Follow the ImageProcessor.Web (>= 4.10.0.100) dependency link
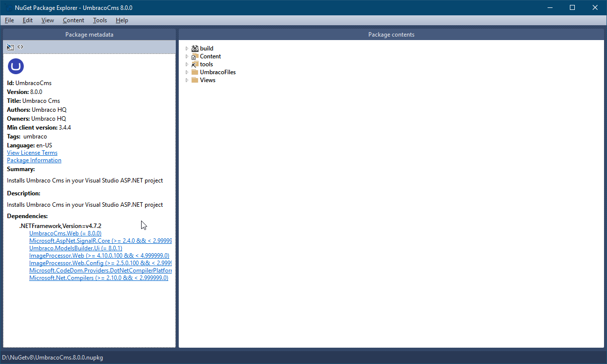Screen dimensions: 607x364 click(x=99, y=256)
